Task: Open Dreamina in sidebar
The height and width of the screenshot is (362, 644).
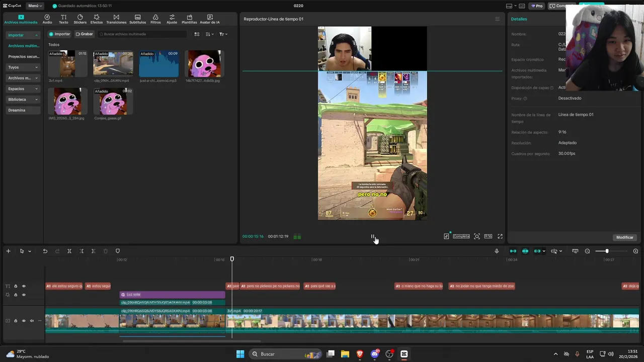Action: [23, 110]
